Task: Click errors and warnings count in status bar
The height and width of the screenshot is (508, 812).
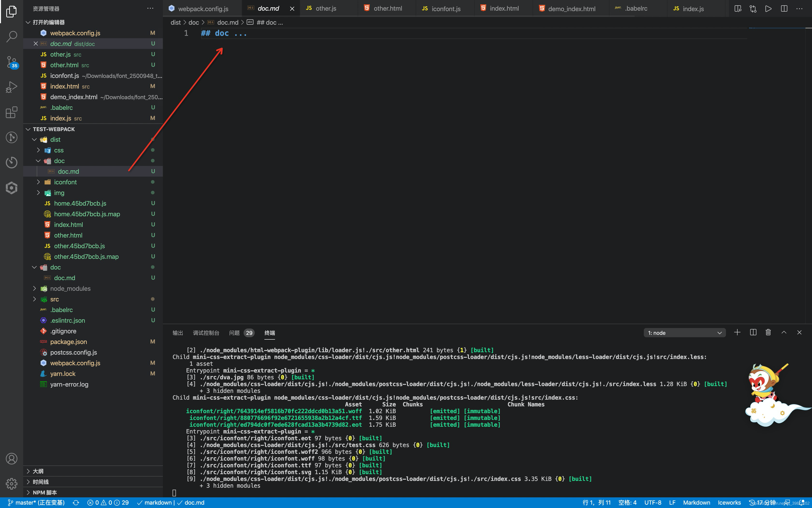Action: coord(108,503)
